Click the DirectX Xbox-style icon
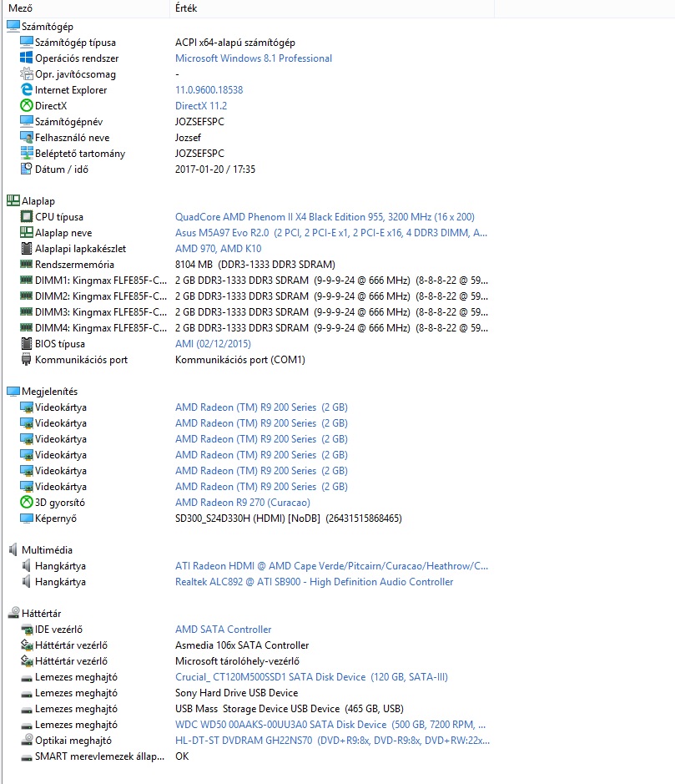Viewport: 675px width, 784px height. tap(27, 105)
